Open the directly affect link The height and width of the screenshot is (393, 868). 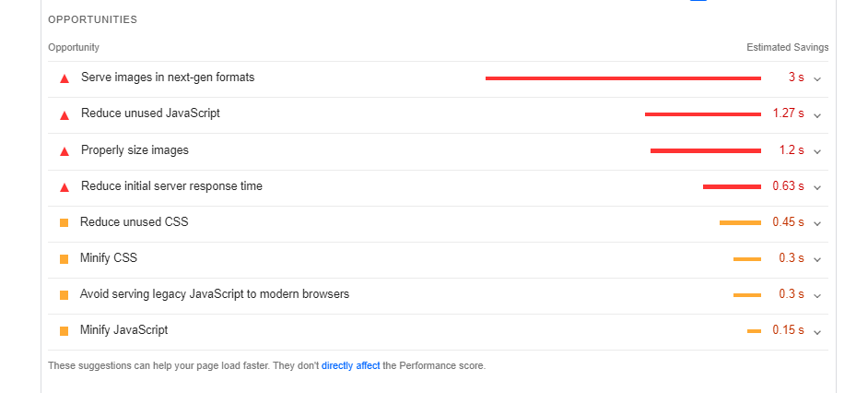(x=350, y=365)
